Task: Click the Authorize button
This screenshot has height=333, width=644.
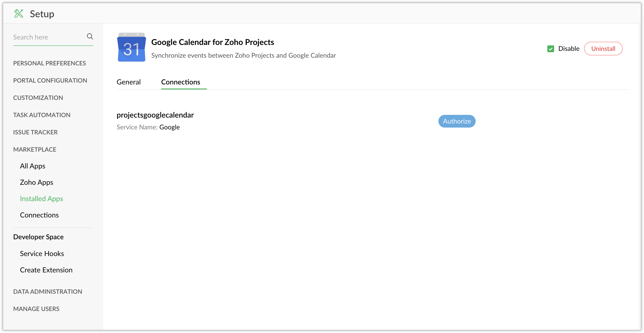Action: [x=457, y=121]
